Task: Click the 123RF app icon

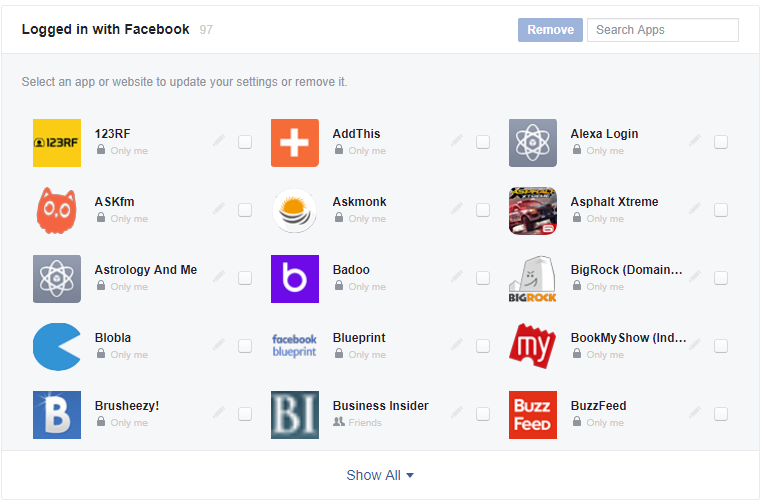Action: tap(57, 143)
